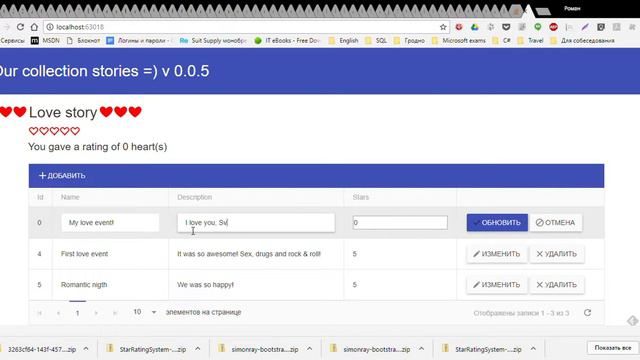Expand options for 3263cf64 zip download
This screenshot has height=360, width=640.
coord(86,349)
